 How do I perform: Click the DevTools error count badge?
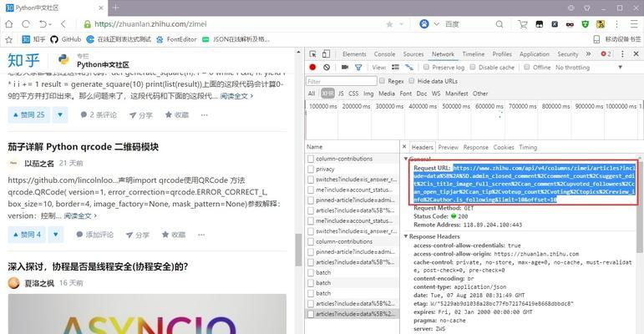point(606,53)
